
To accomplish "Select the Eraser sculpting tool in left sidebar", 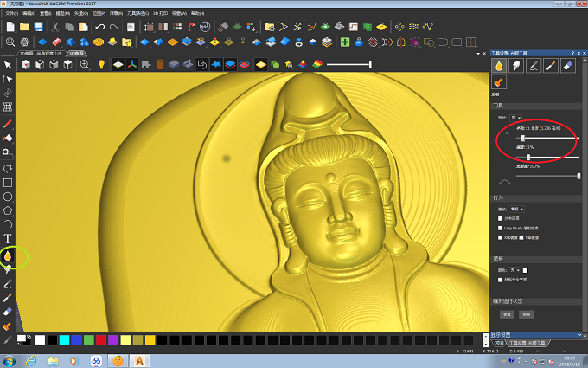I will click(8, 312).
